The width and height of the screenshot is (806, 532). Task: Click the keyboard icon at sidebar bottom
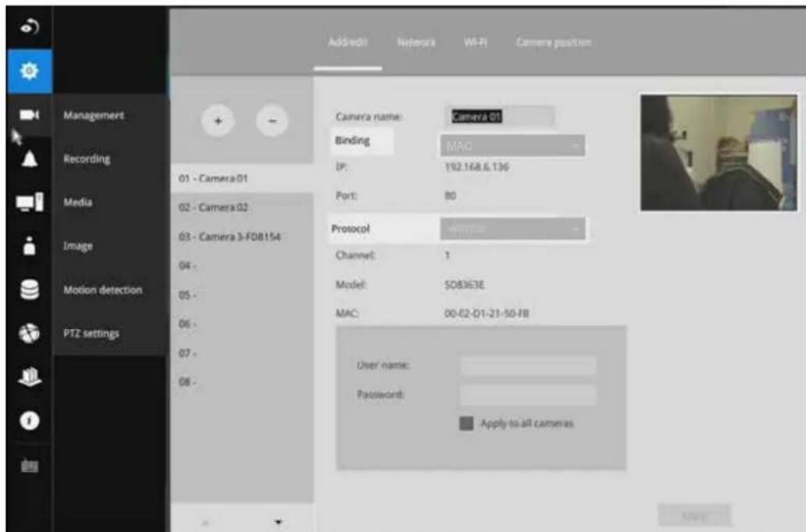30,466
